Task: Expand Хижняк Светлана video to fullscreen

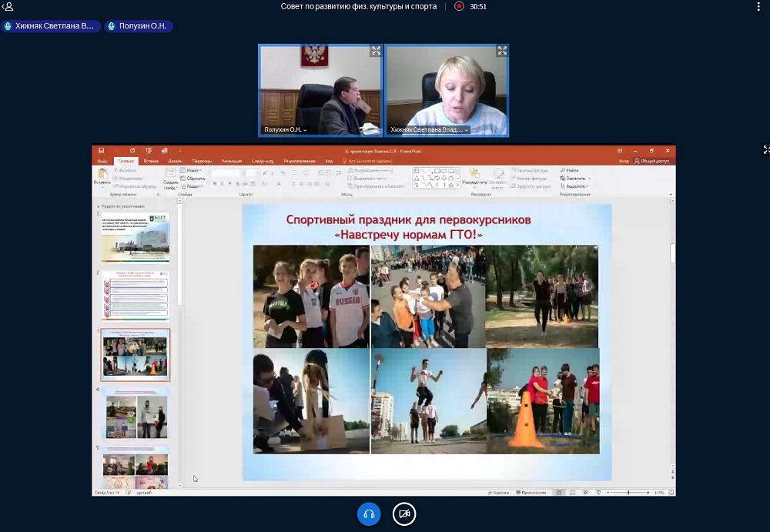Action: (x=502, y=51)
